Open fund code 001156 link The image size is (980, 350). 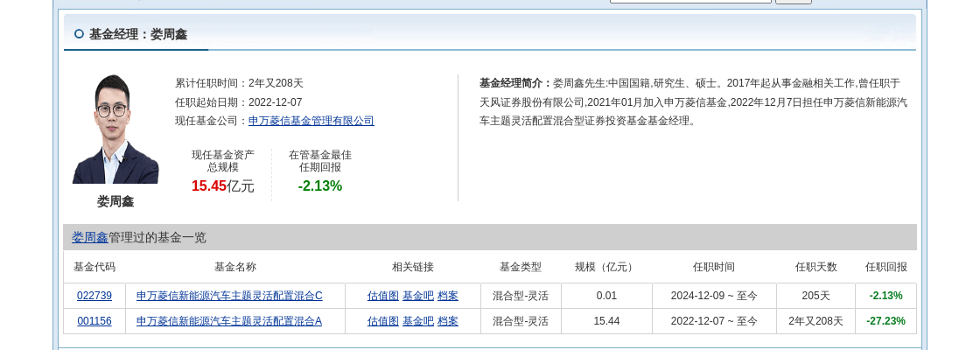tap(94, 321)
